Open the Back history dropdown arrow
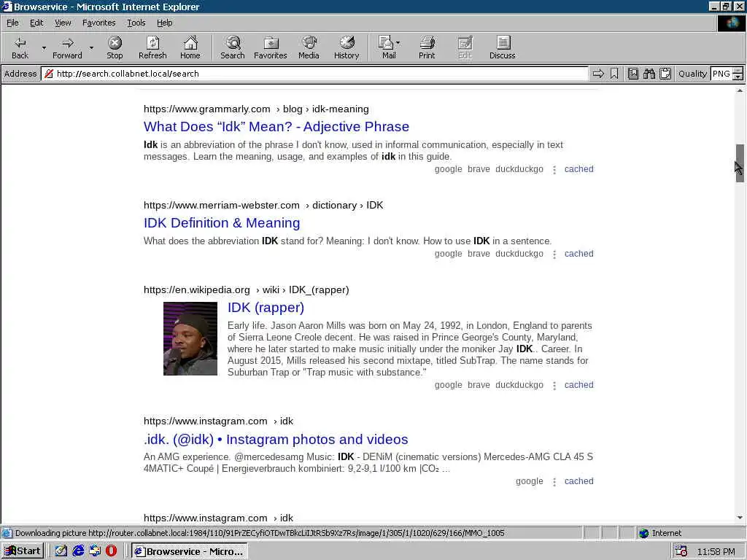Screen dimensions: 747x560 point(44,47)
